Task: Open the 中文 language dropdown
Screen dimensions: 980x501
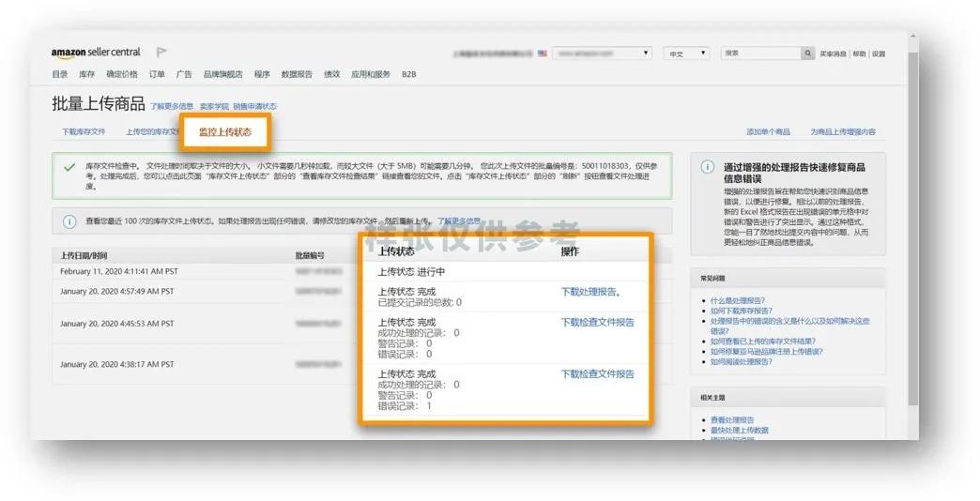Action: click(686, 53)
